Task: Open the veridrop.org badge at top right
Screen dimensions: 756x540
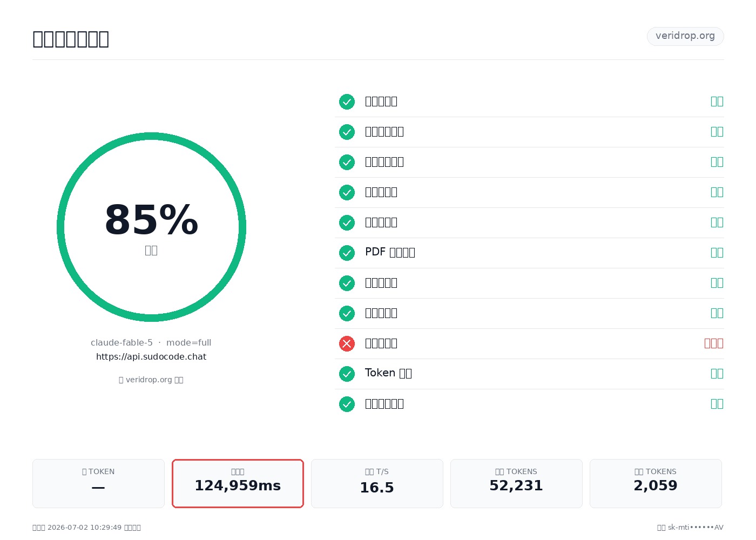Action: [685, 36]
